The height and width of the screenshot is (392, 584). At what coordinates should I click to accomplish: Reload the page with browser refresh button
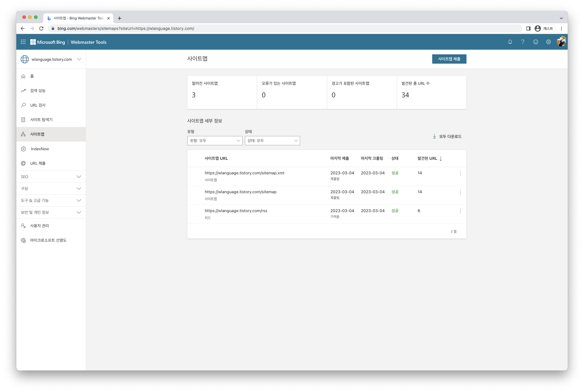(41, 28)
